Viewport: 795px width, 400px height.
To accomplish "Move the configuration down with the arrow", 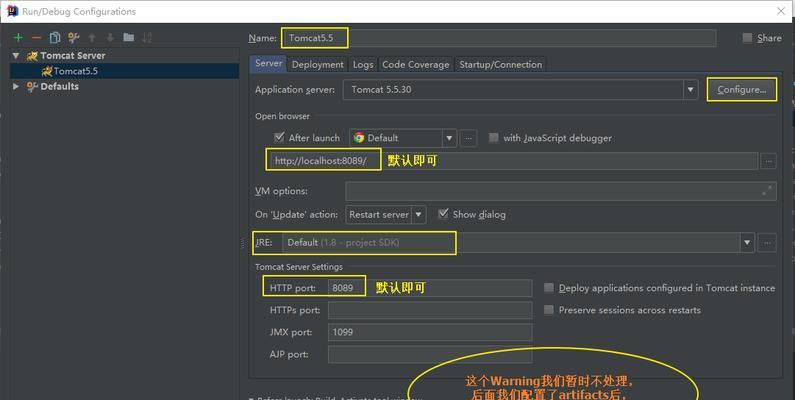I will point(110,38).
